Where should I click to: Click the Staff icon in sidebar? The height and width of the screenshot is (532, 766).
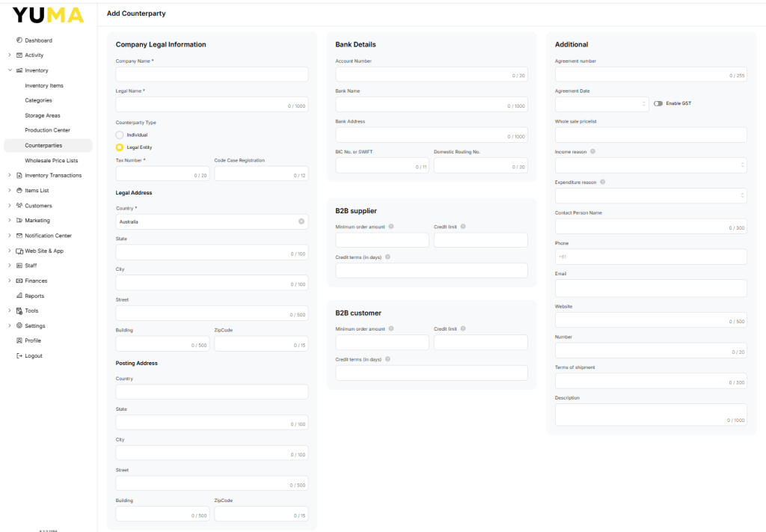pos(19,266)
